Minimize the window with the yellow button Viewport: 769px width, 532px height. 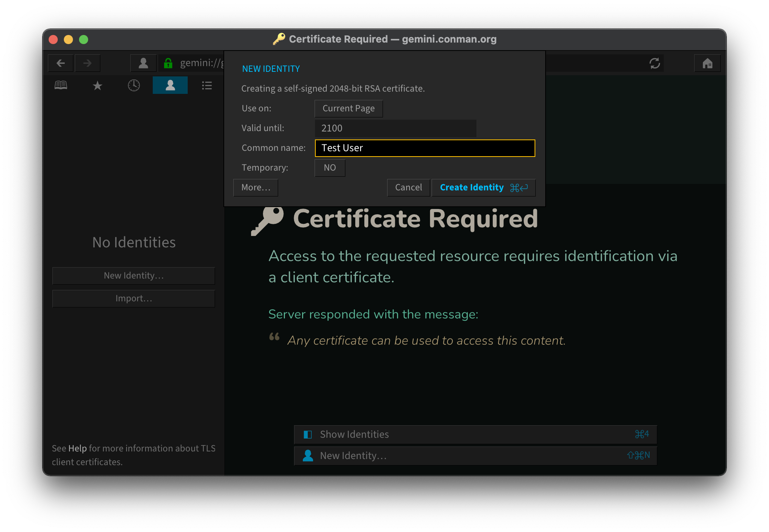(x=68, y=40)
